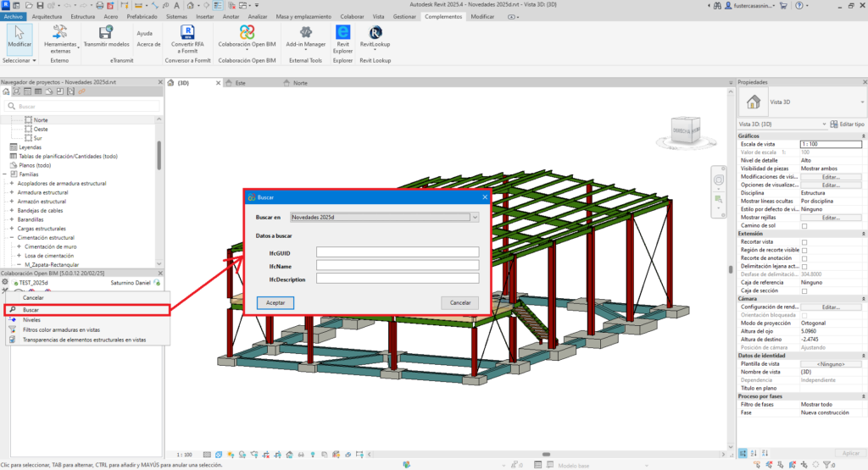
Task: Launch Revit Explorer tool
Action: [343, 33]
